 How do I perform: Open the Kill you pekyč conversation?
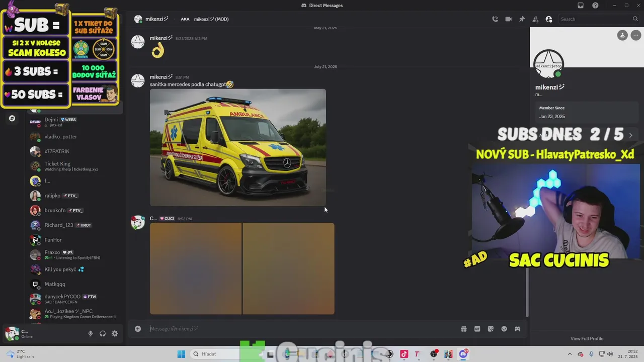(74, 269)
